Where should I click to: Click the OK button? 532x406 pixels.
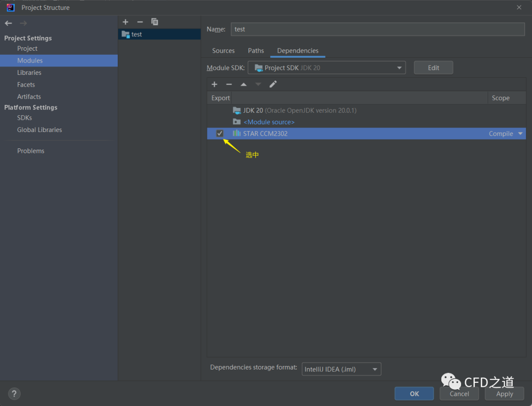(414, 394)
